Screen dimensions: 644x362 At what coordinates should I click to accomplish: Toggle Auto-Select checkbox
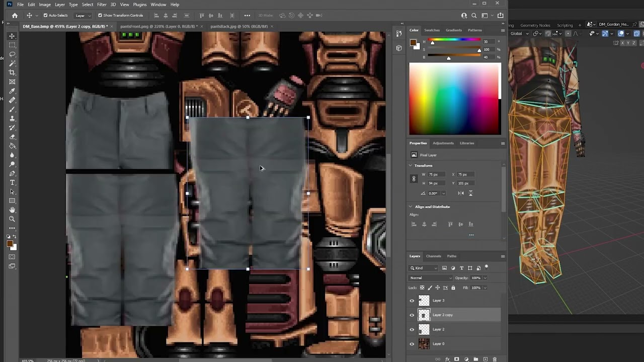tap(45, 16)
